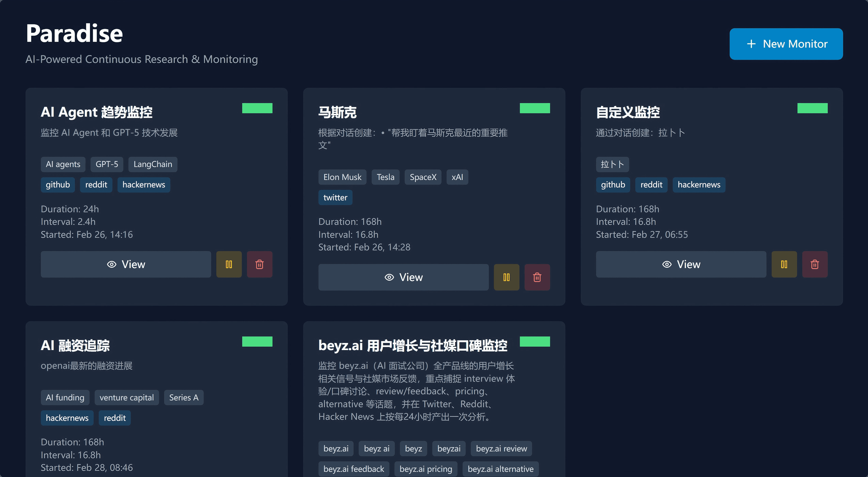Select the GPT-5 tag on AI Agent card

click(107, 164)
